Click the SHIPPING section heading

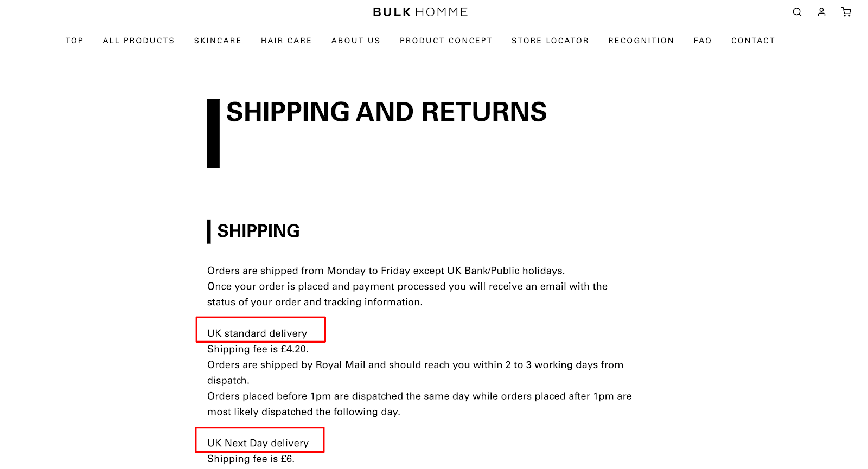point(258,230)
